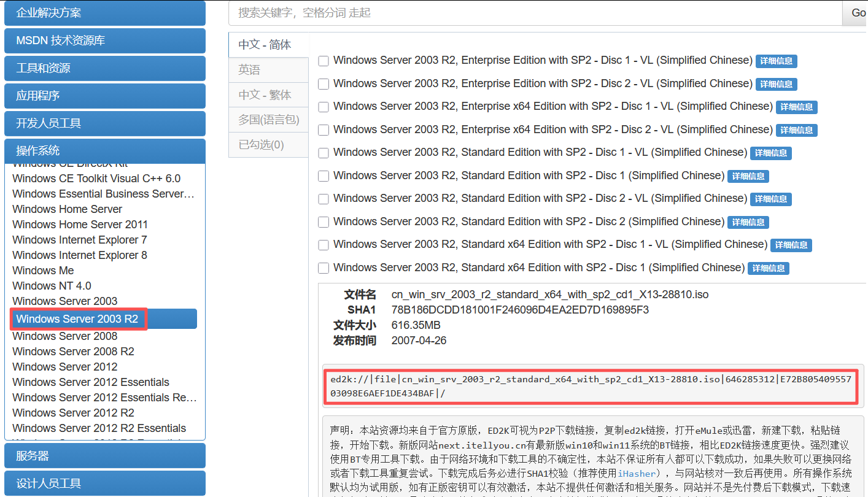
Task: Check Enterprise Edition SP2 Disc 1 VL checkbox
Action: click(x=324, y=61)
